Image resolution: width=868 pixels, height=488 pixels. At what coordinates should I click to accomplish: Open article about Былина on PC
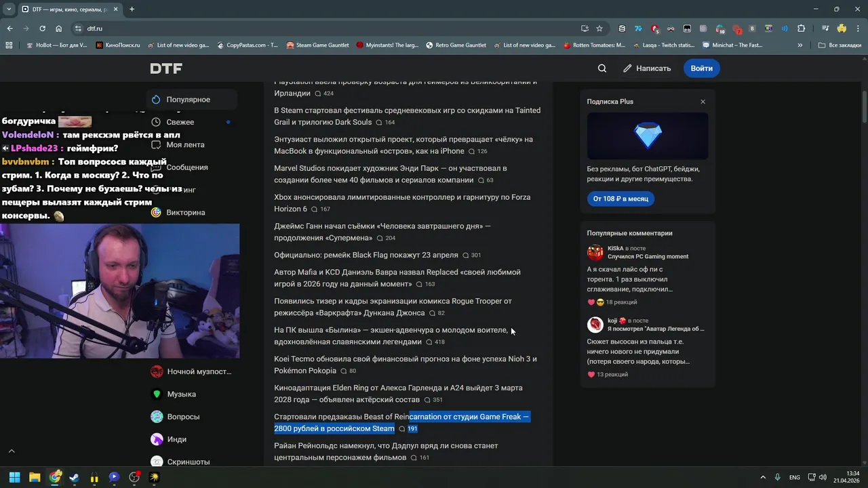[391, 336]
